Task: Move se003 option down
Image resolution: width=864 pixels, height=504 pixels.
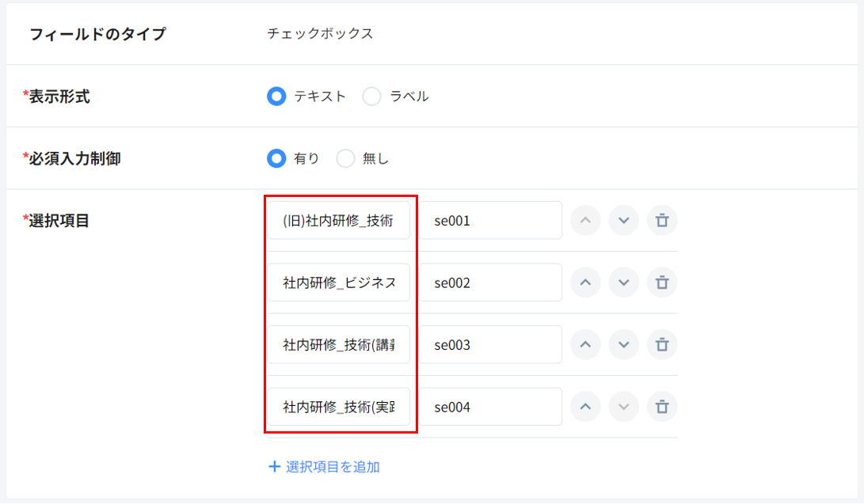Action: pyautogui.click(x=623, y=345)
